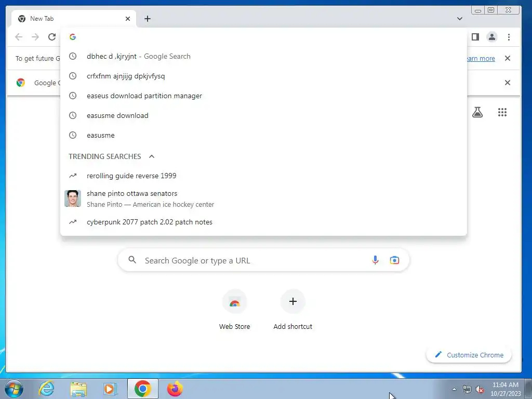
Task: Dismiss the update infobar
Action: pyautogui.click(x=507, y=58)
